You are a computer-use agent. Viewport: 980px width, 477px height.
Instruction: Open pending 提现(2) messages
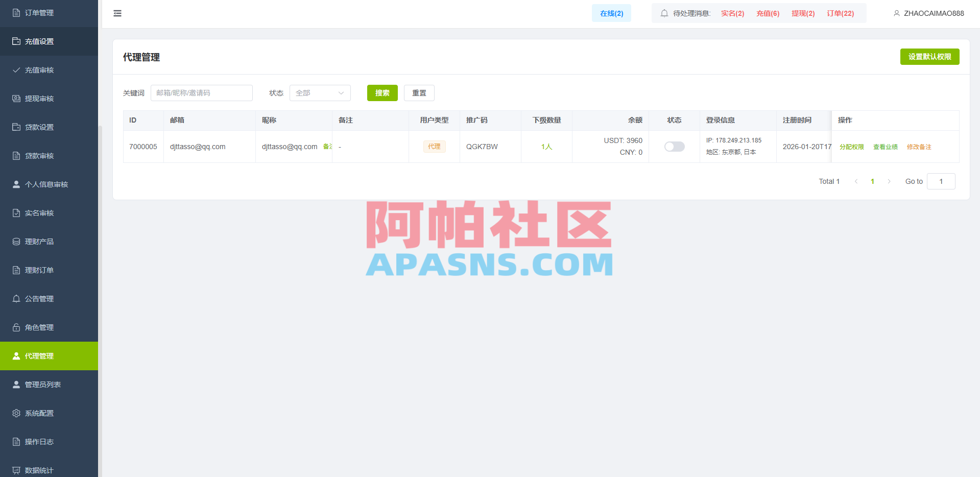pos(803,13)
